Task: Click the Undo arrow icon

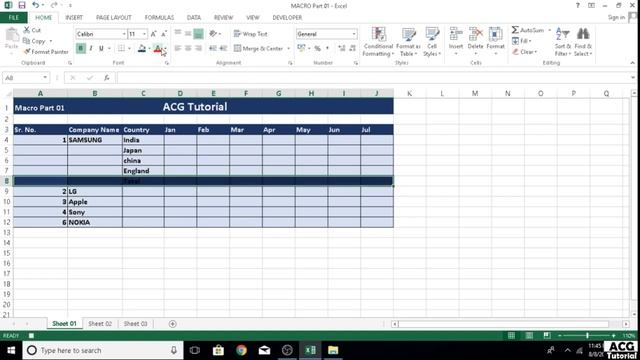Action: [x=36, y=5]
